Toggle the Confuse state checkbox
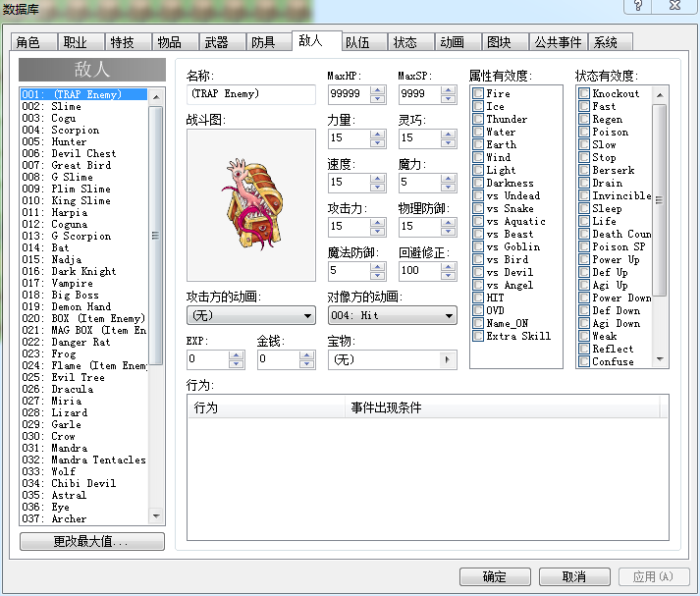700x596 pixels. 584,361
